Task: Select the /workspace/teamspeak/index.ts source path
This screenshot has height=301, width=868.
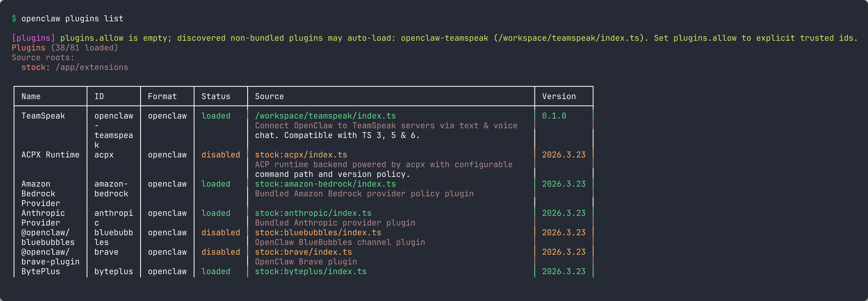Action: (x=325, y=116)
